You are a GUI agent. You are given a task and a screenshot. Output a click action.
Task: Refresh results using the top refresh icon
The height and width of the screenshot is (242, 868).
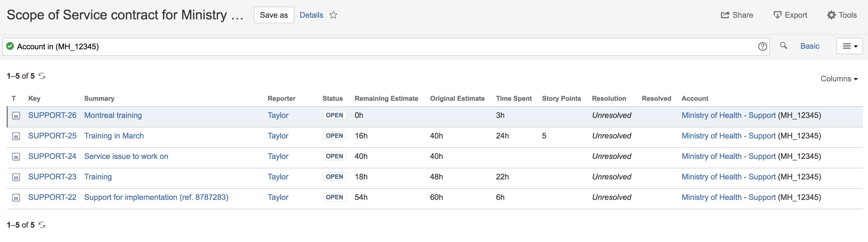pos(42,76)
